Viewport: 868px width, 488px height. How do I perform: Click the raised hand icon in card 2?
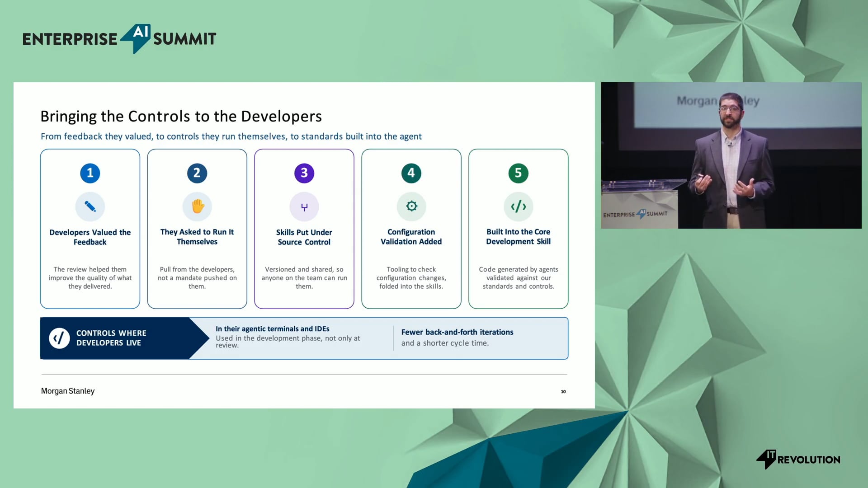click(197, 206)
